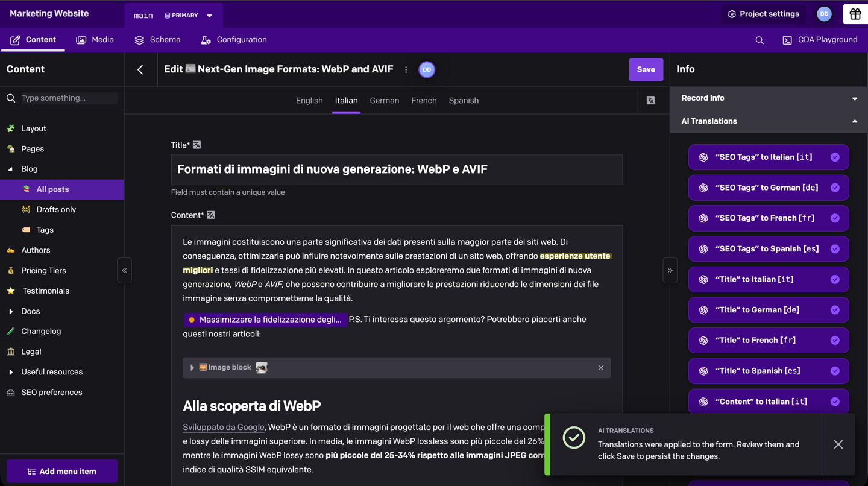This screenshot has width=868, height=486.
Task: Click the Massimizzare la fidelizzazione inline record chip
Action: click(x=265, y=320)
